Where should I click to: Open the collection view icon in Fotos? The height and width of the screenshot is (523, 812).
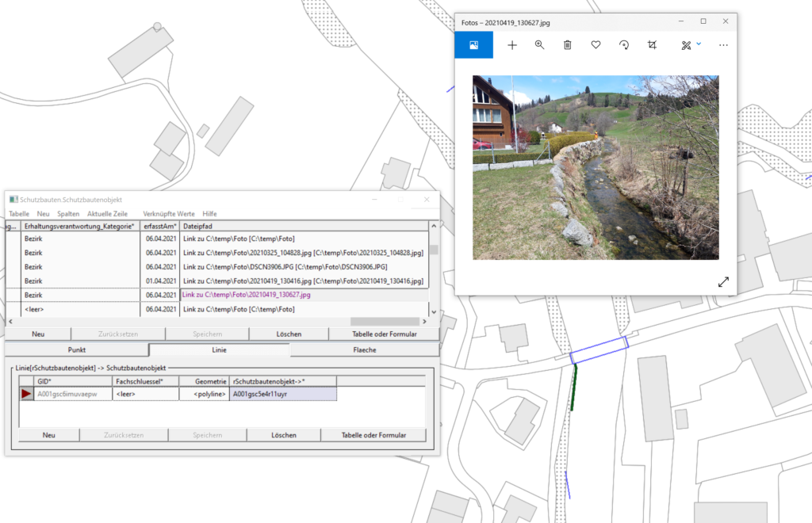coord(473,45)
